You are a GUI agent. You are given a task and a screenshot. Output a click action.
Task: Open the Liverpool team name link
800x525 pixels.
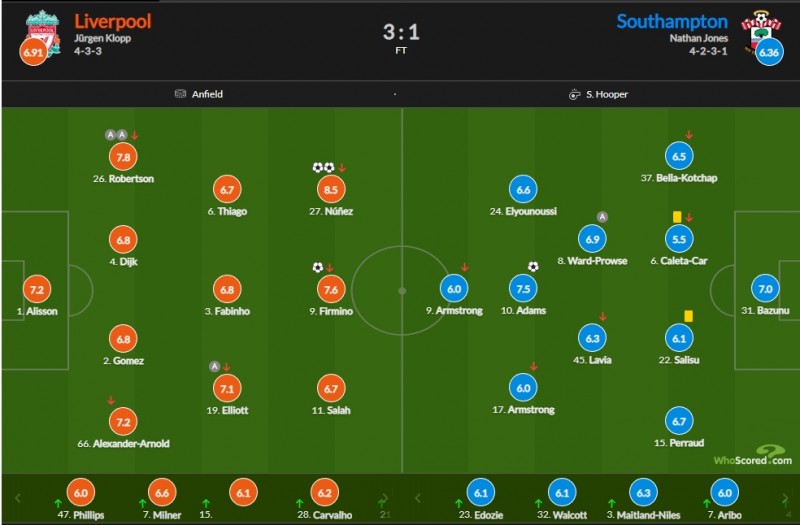112,21
